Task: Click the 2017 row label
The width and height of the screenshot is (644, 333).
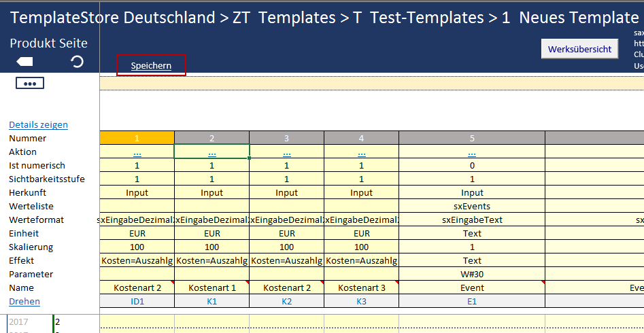Action: click(19, 322)
